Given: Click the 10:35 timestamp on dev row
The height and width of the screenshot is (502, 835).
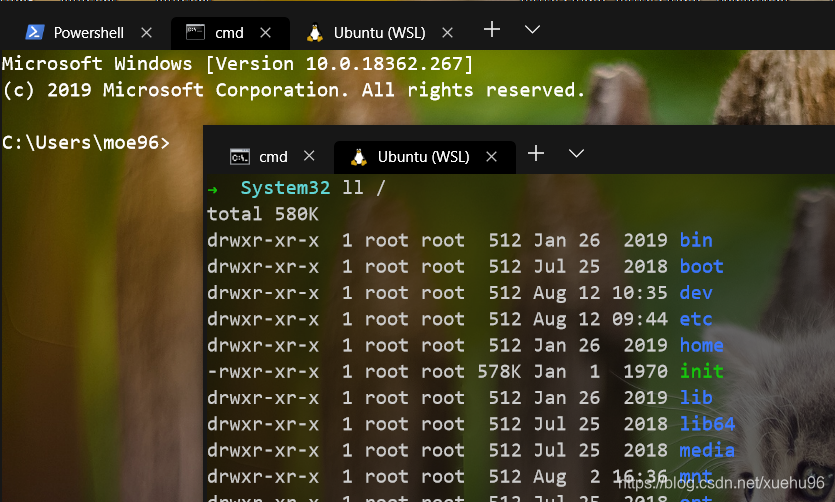Looking at the screenshot, I should 640,293.
